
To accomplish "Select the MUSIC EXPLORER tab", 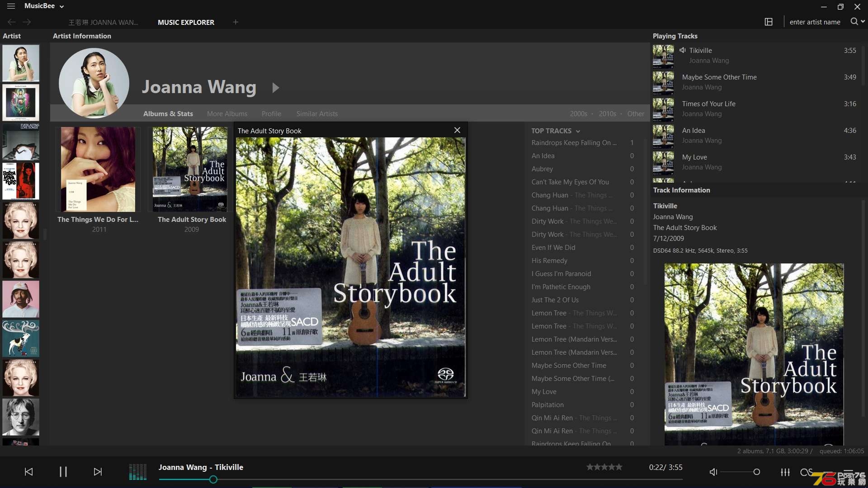I will coord(186,22).
